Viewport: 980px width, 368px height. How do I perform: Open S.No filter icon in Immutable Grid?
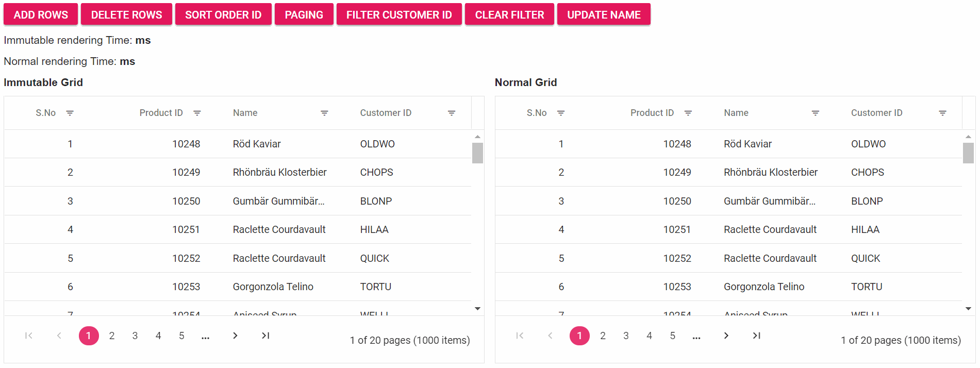click(x=70, y=113)
